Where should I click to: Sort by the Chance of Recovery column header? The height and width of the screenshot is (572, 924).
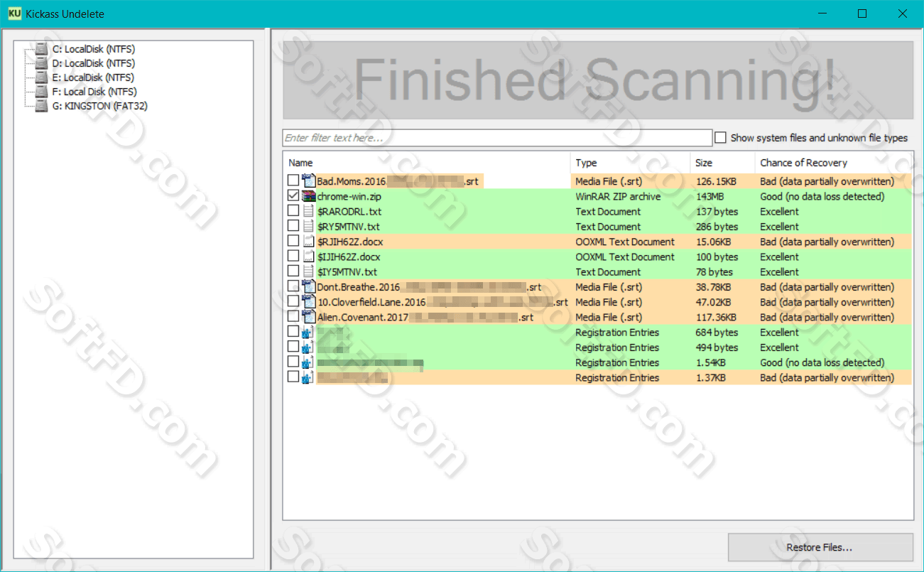834,163
